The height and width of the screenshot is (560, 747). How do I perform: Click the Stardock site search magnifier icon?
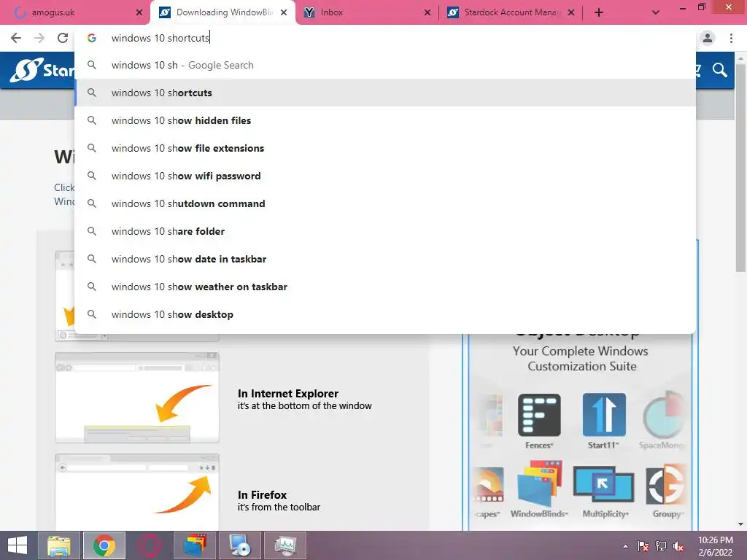[720, 71]
